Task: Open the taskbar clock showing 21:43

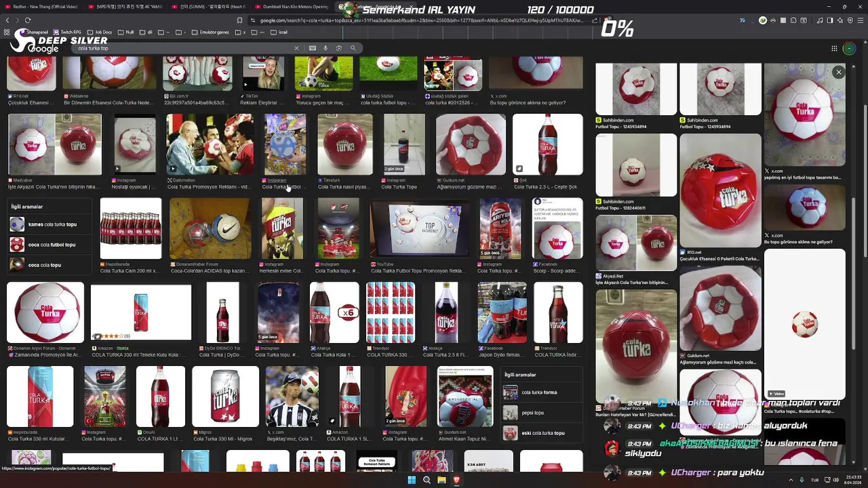Action: [853, 480]
